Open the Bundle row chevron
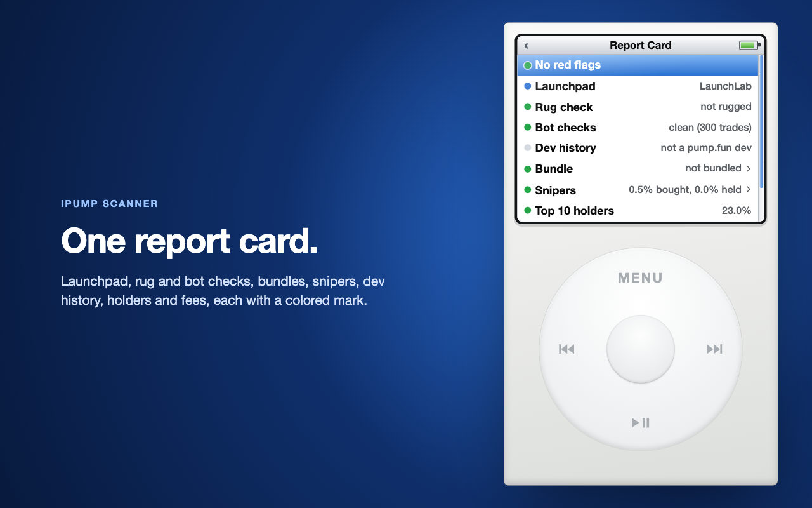 [x=749, y=169]
